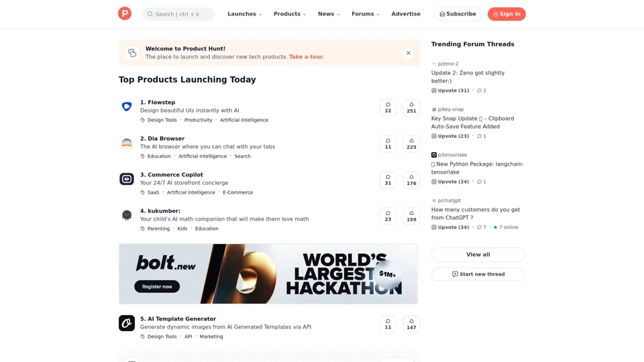Select the Marketing tag
Viewport: 644px width, 362px height.
point(211,337)
